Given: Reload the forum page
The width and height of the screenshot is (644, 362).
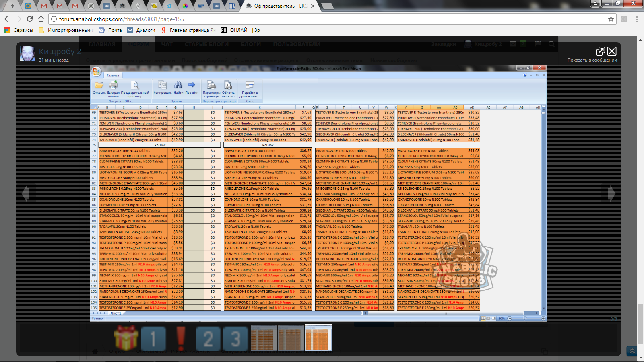Looking at the screenshot, I should [x=30, y=19].
